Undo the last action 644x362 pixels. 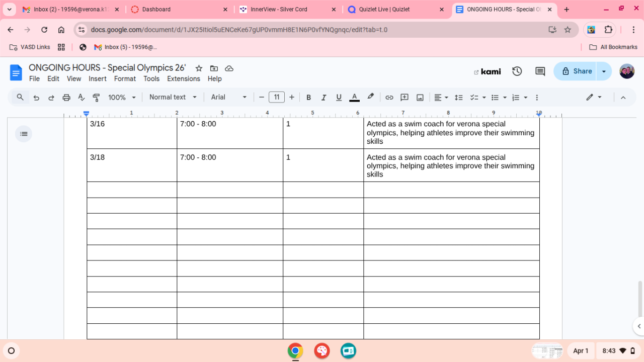[x=36, y=98]
